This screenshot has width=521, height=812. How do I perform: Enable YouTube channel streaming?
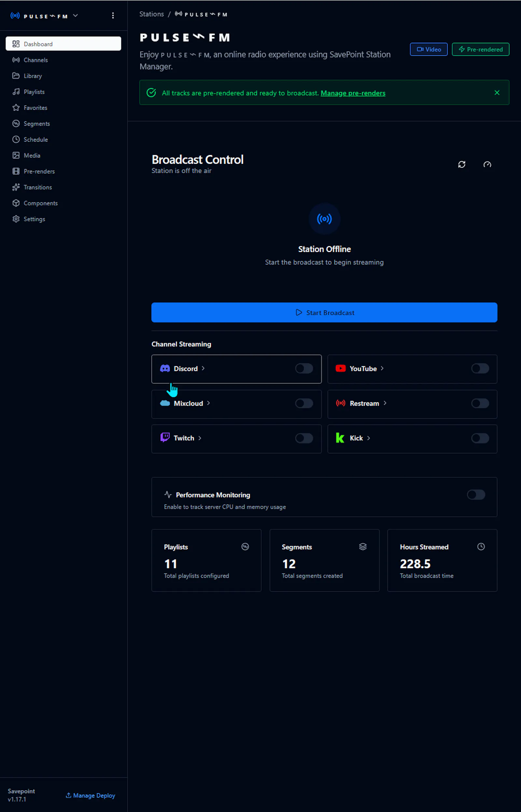click(x=480, y=368)
